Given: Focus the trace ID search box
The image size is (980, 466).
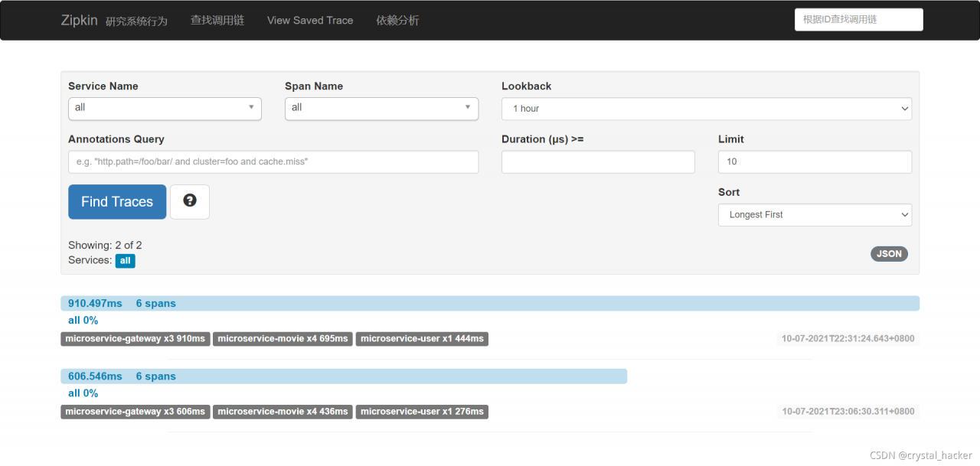Looking at the screenshot, I should click(859, 20).
